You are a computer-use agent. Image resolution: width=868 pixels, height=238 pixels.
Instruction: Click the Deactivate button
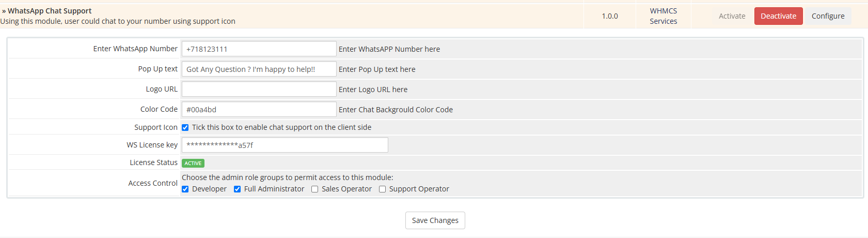778,16
